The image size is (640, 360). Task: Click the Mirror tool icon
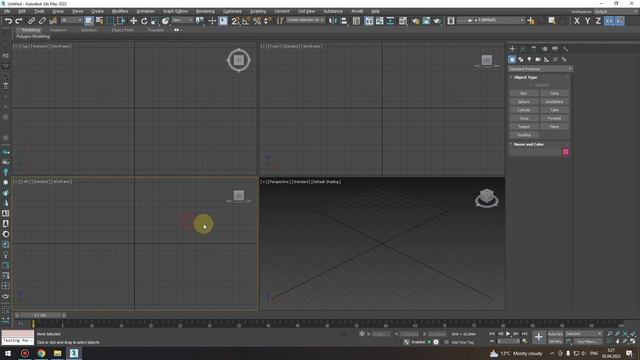333,21
